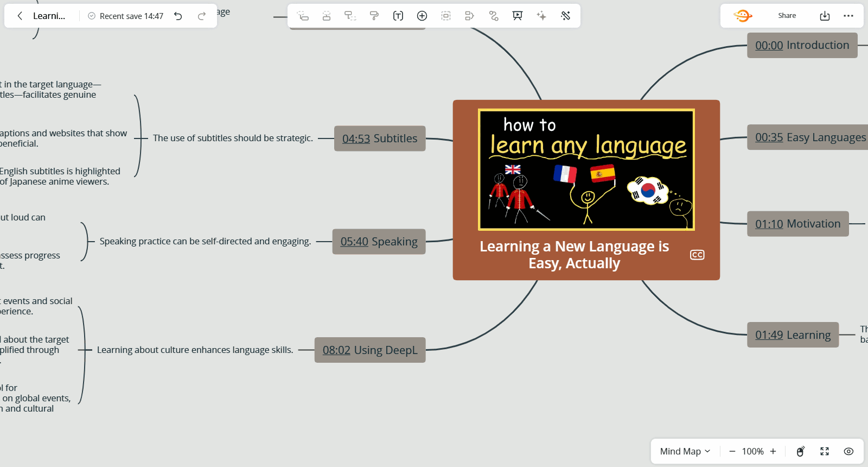Image resolution: width=868 pixels, height=467 pixels.
Task: Click the format painter roller icon
Action: click(374, 16)
